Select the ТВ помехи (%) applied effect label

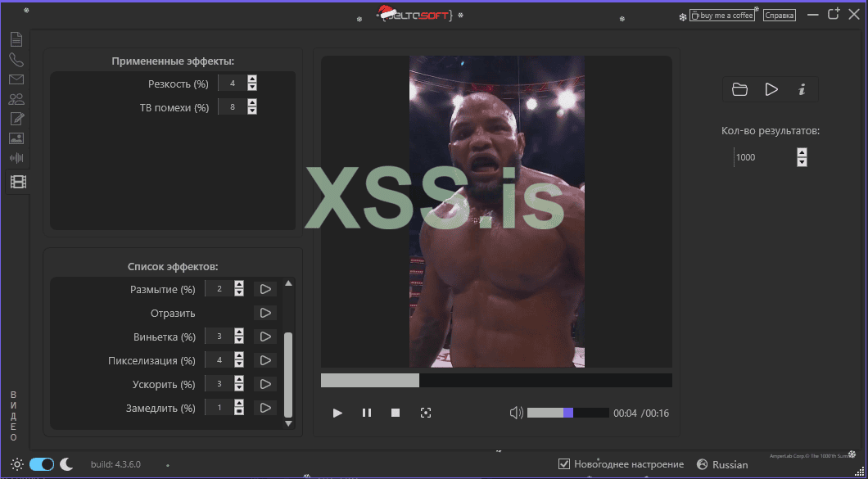(174, 107)
